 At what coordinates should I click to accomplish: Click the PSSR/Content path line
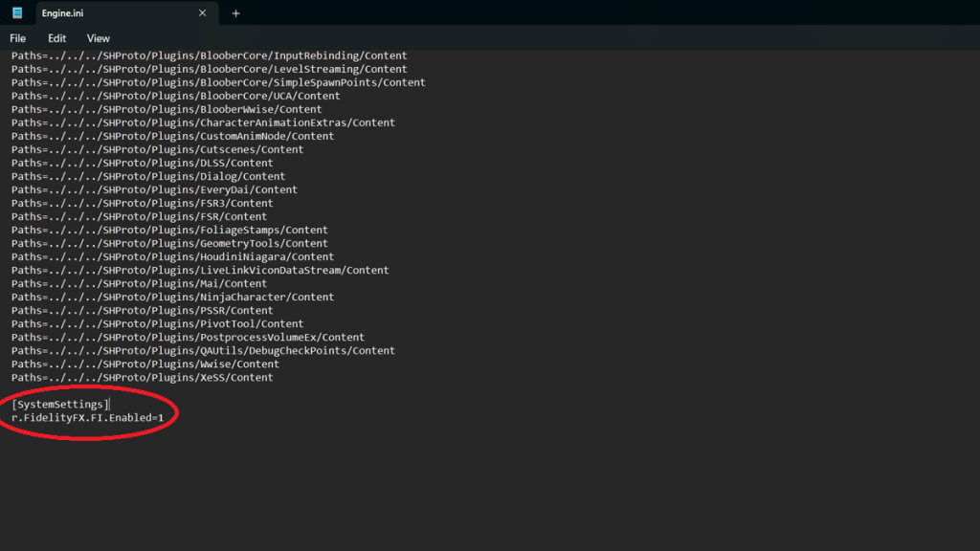pos(142,311)
